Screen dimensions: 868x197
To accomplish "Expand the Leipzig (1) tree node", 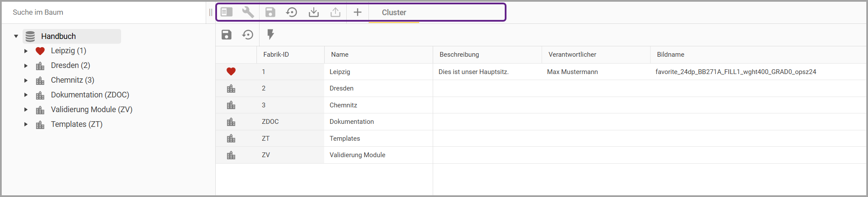I will pos(26,51).
